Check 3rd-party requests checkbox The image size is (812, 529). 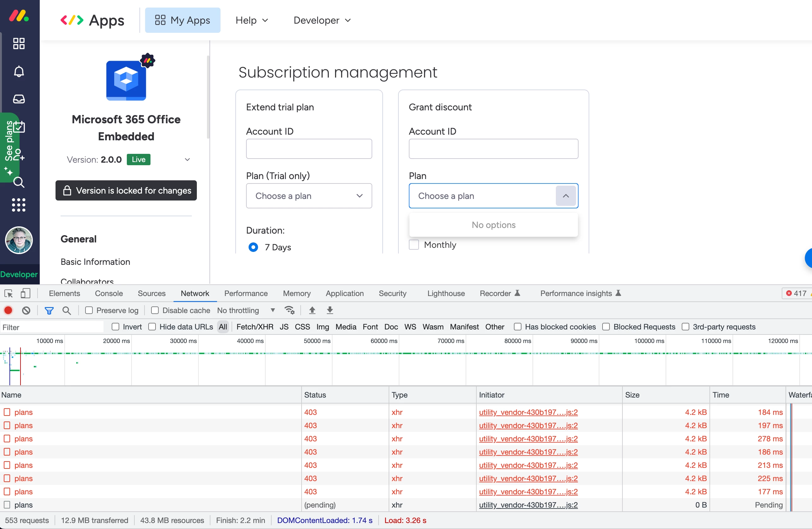685,327
